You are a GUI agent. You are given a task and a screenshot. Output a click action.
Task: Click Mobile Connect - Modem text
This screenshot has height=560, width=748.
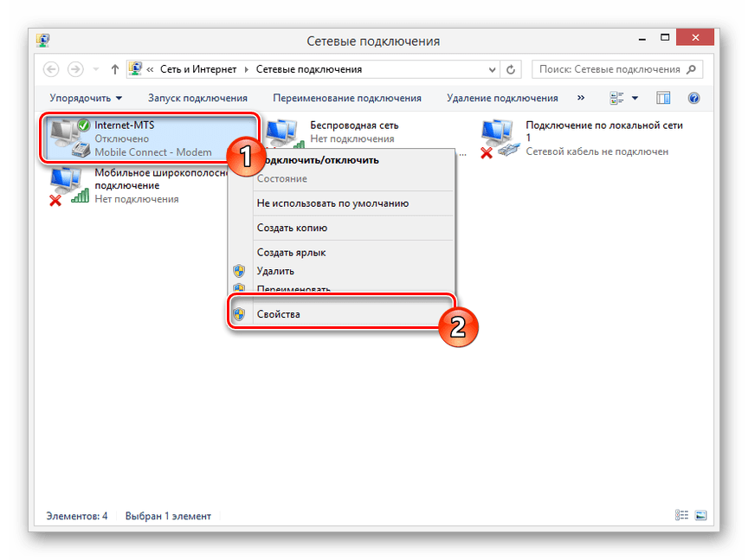point(152,152)
